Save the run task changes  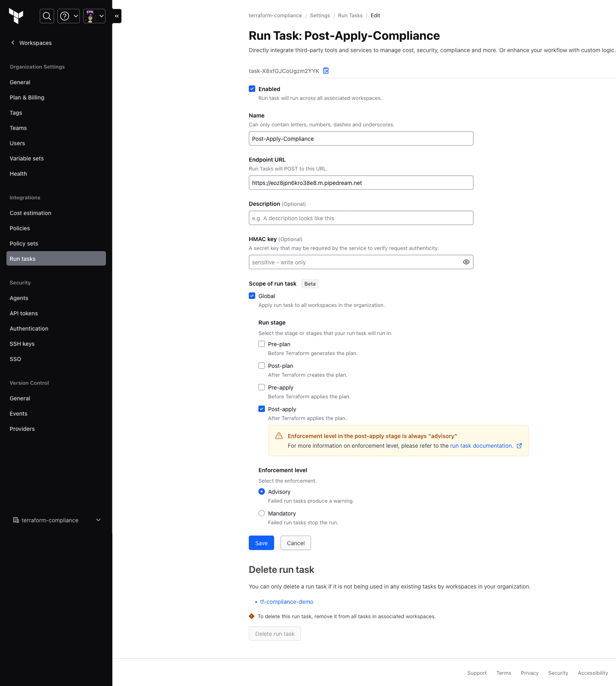point(261,543)
